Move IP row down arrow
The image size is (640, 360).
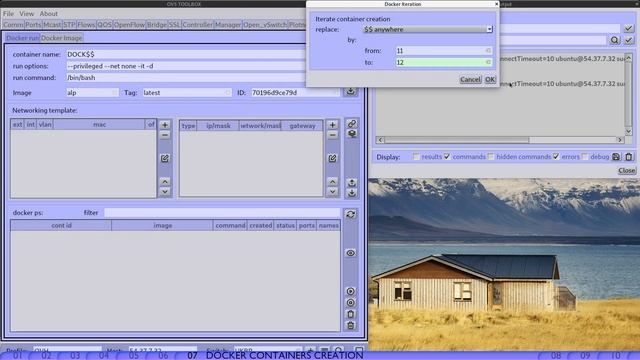tap(333, 191)
